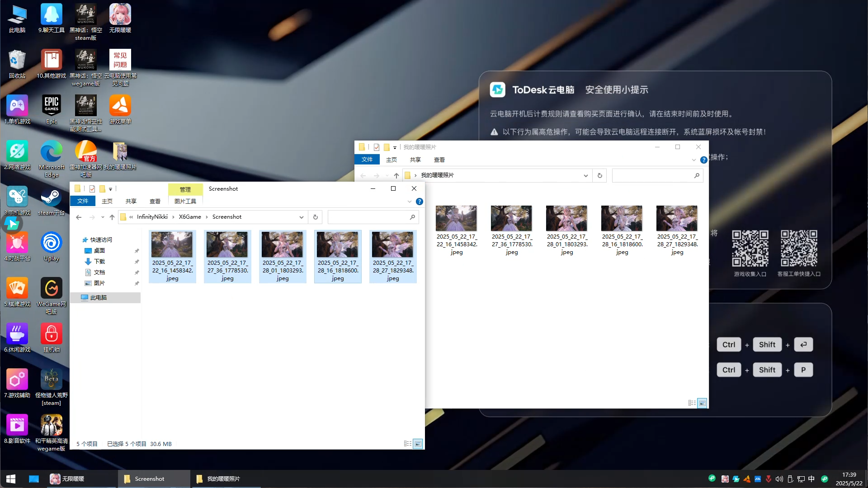
Task: Launch Uplay desktop icon
Action: click(52, 247)
